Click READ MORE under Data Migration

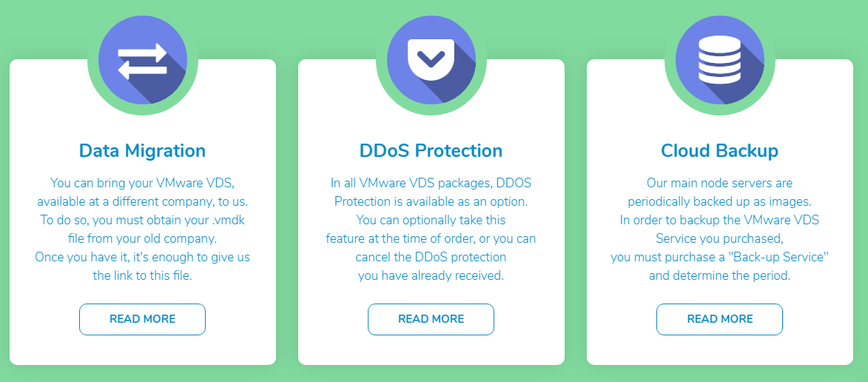point(142,319)
